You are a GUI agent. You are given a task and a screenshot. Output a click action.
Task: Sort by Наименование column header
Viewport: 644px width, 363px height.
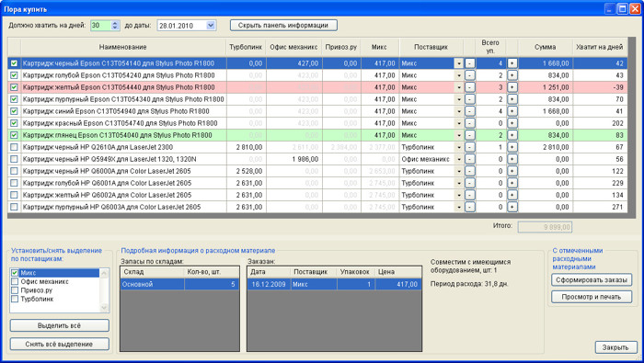coord(123,47)
